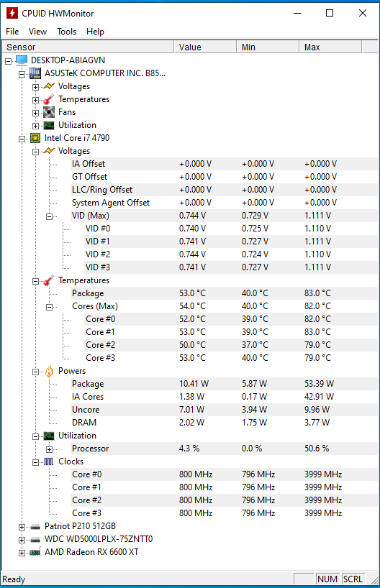Select the System Agent Offset row
380x588 pixels.
(x=224, y=203)
